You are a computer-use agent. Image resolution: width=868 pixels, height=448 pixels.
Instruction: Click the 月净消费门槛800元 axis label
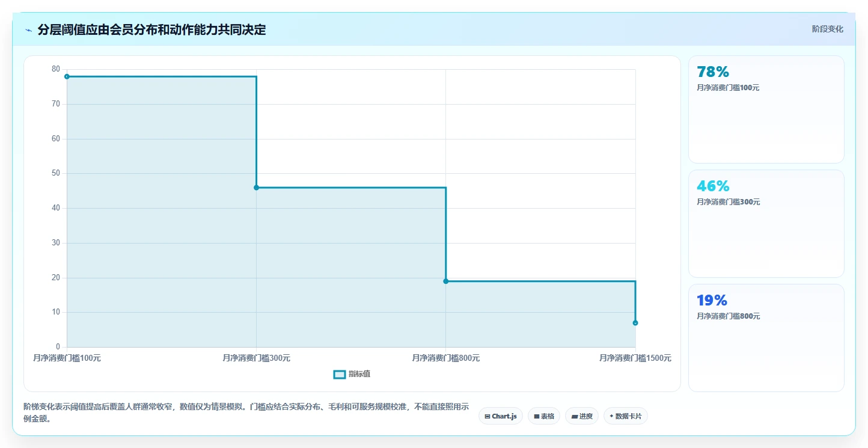point(446,358)
